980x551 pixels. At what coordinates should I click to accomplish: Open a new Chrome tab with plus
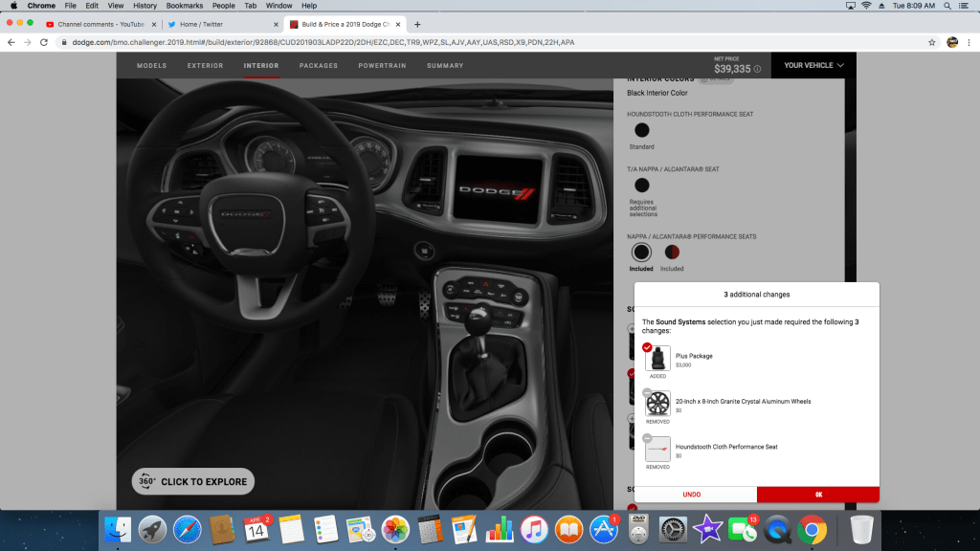[x=417, y=24]
